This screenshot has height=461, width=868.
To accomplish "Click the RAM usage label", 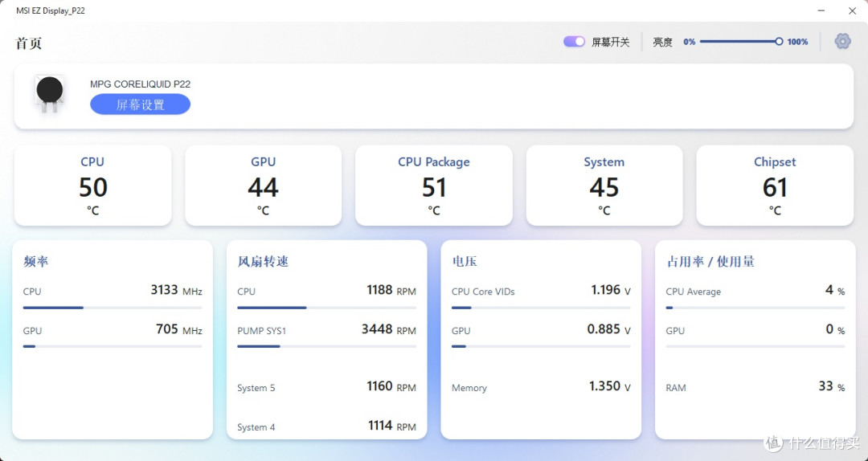I will [x=675, y=388].
